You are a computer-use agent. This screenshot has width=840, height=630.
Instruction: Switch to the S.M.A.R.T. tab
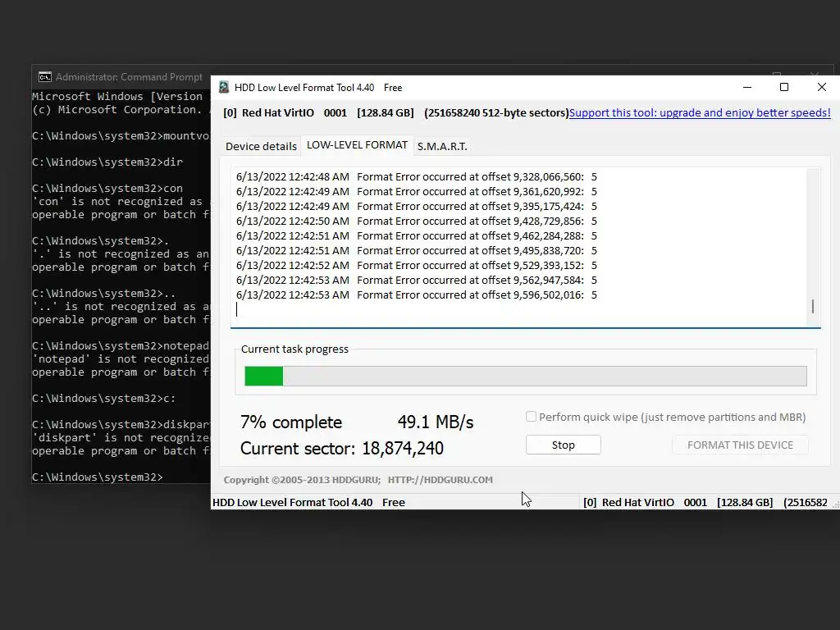[x=442, y=146]
